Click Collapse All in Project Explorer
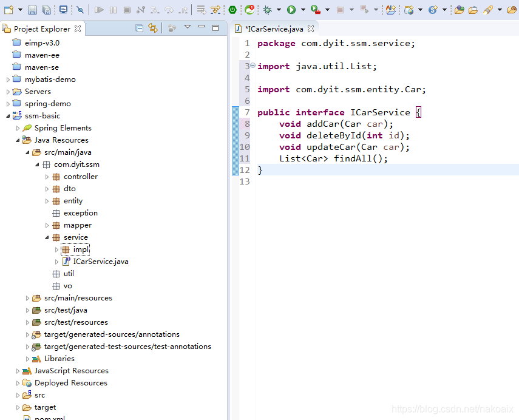519x420 pixels. pos(140,29)
